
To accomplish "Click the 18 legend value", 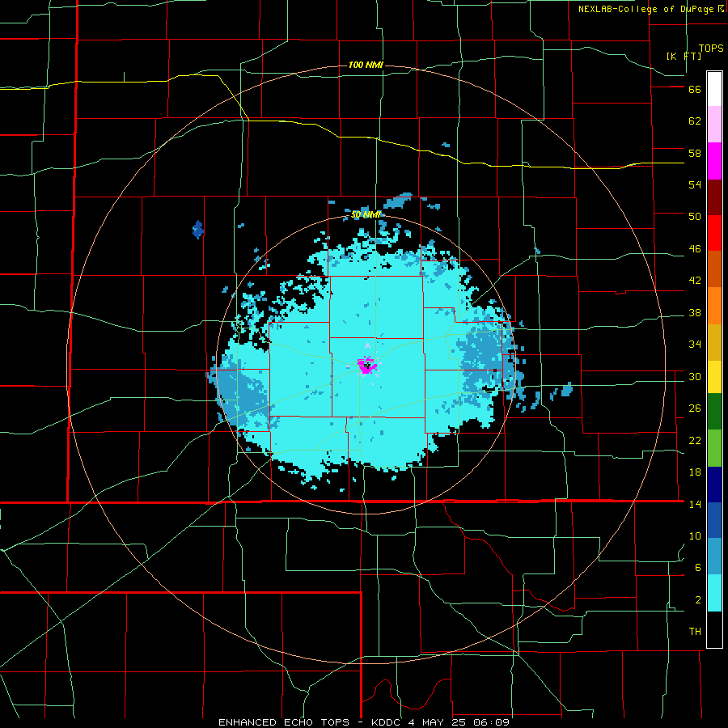I will click(695, 472).
